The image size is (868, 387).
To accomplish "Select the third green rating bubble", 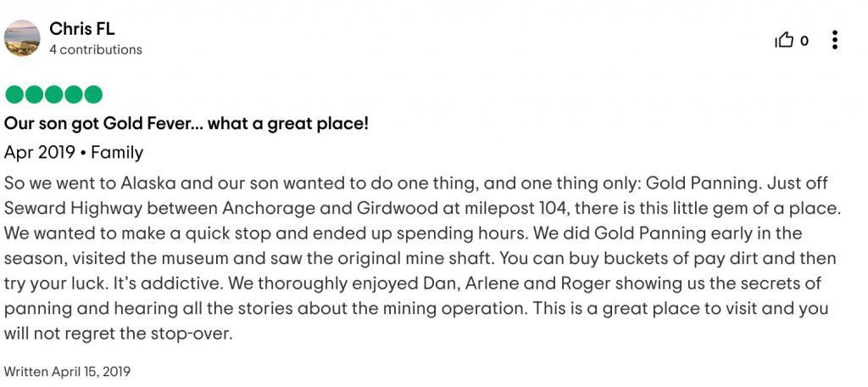I will coord(53,94).
